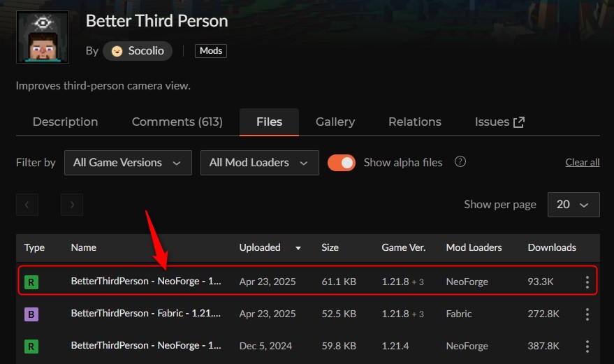Click the Socolio avatar icon

click(x=117, y=51)
